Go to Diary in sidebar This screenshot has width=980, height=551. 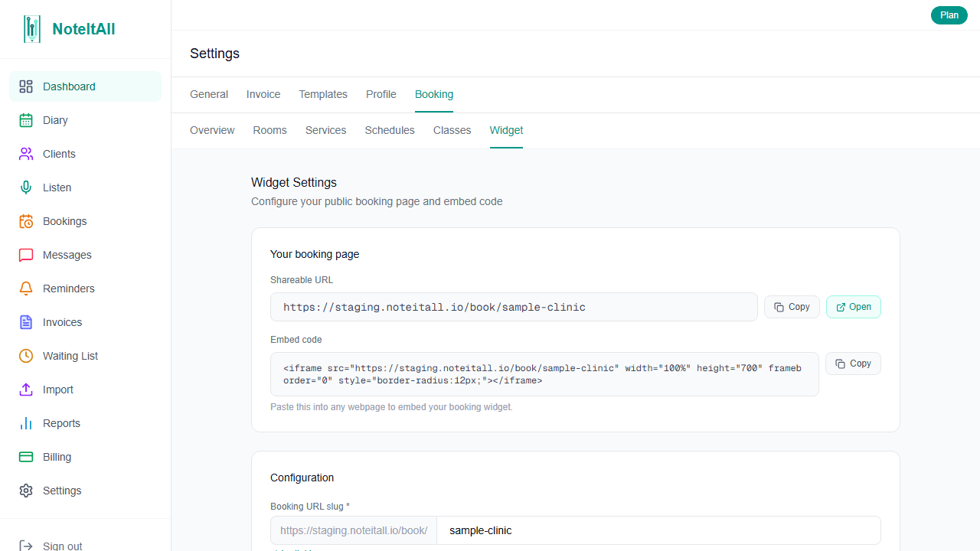pos(85,120)
